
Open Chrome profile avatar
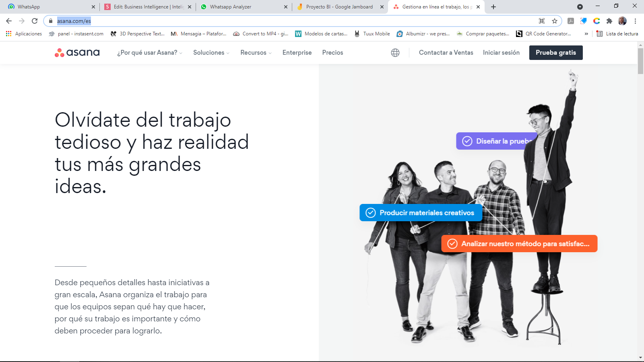pyautogui.click(x=622, y=21)
